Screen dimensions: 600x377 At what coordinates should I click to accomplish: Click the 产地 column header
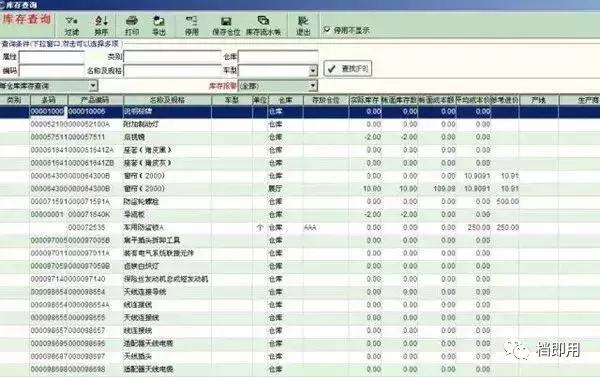click(539, 100)
